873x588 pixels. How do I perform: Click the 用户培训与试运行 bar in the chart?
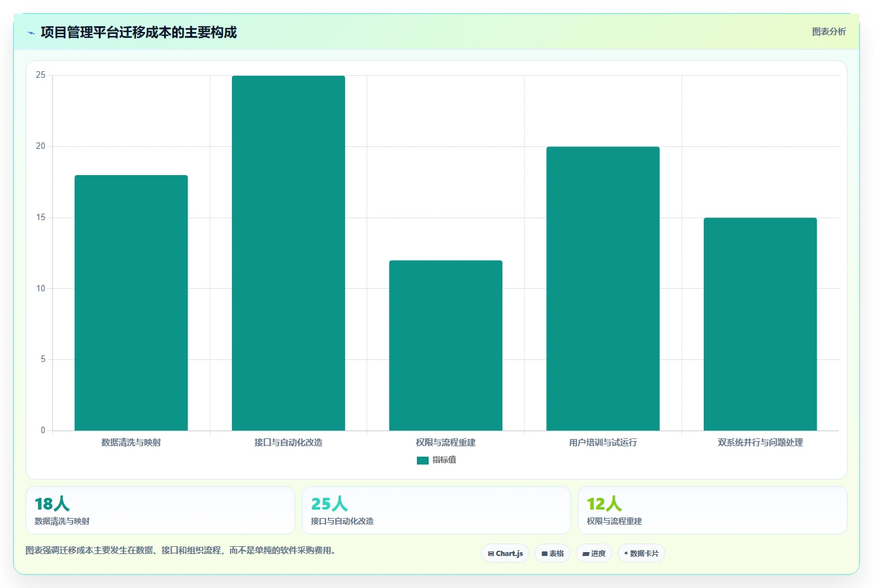pos(603,289)
